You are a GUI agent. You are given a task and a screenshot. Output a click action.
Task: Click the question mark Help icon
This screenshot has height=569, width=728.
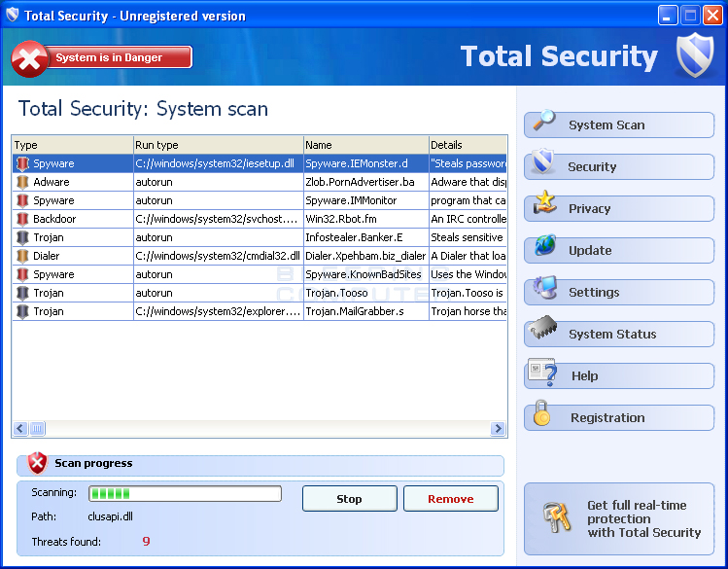coord(541,373)
